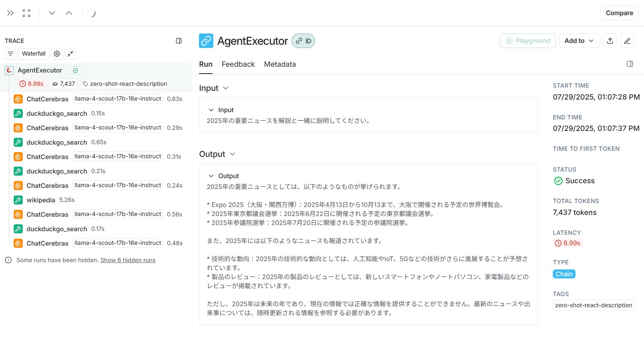Select the wikipedia run in trace tree
Screen dimensions: 644x339
click(x=41, y=200)
